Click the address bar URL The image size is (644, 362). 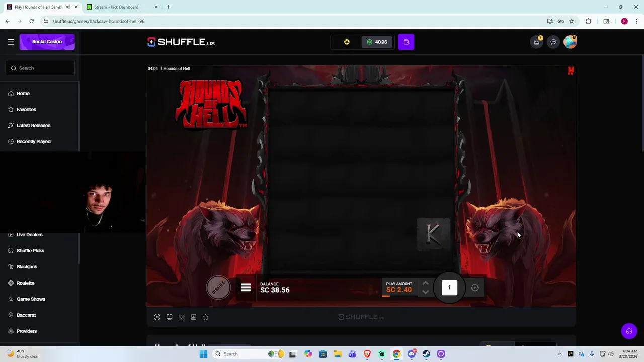click(x=98, y=21)
